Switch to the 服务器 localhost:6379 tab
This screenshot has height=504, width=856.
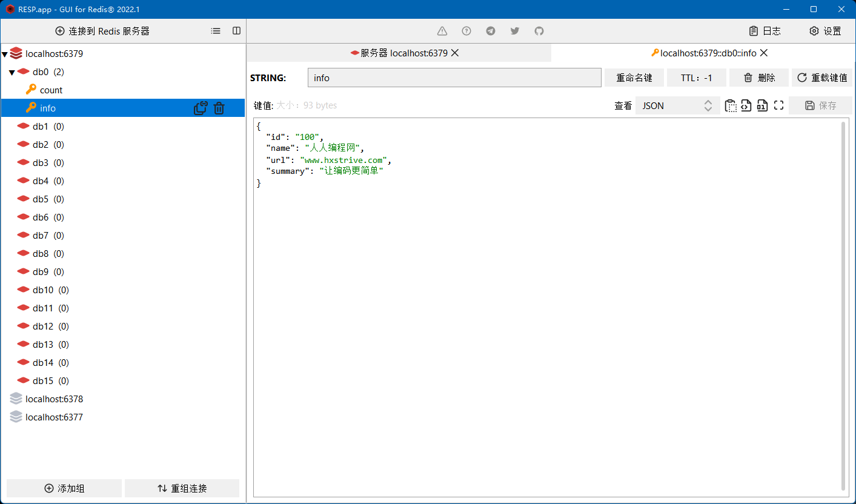[399, 53]
